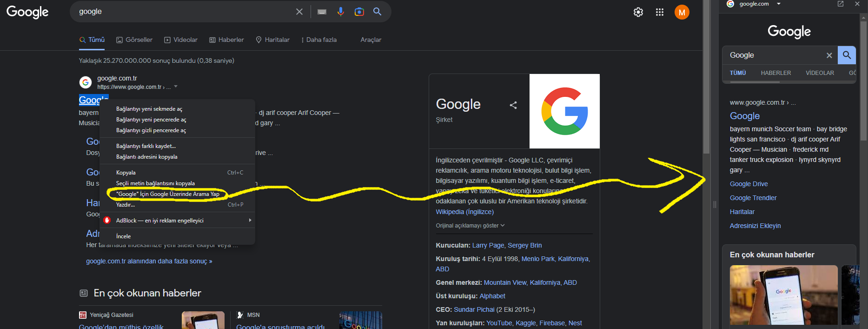Open side panel news phone thumbnail
Screen dimensions: 868x329
click(783, 295)
